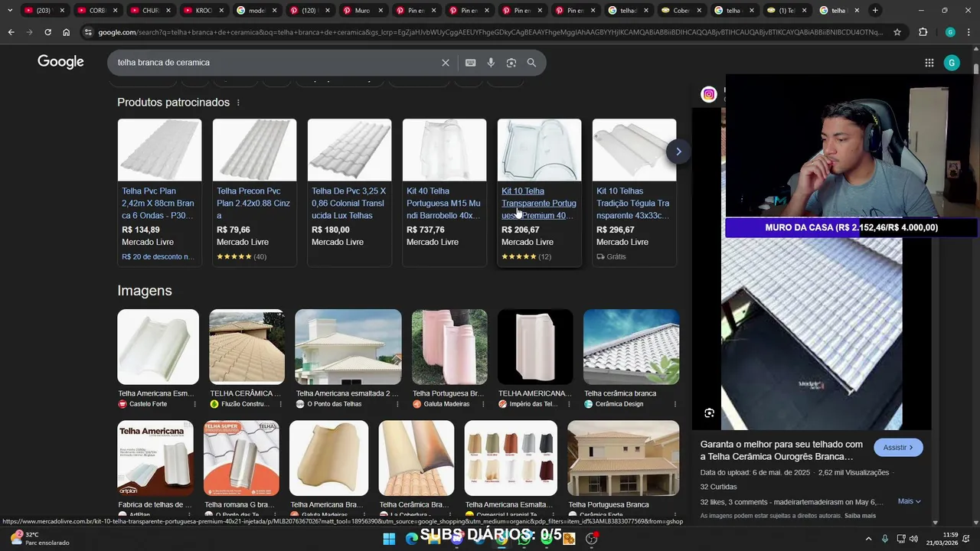Viewport: 980px width, 551px height.
Task: Open options for Império das Tel result
Action: click(x=568, y=404)
